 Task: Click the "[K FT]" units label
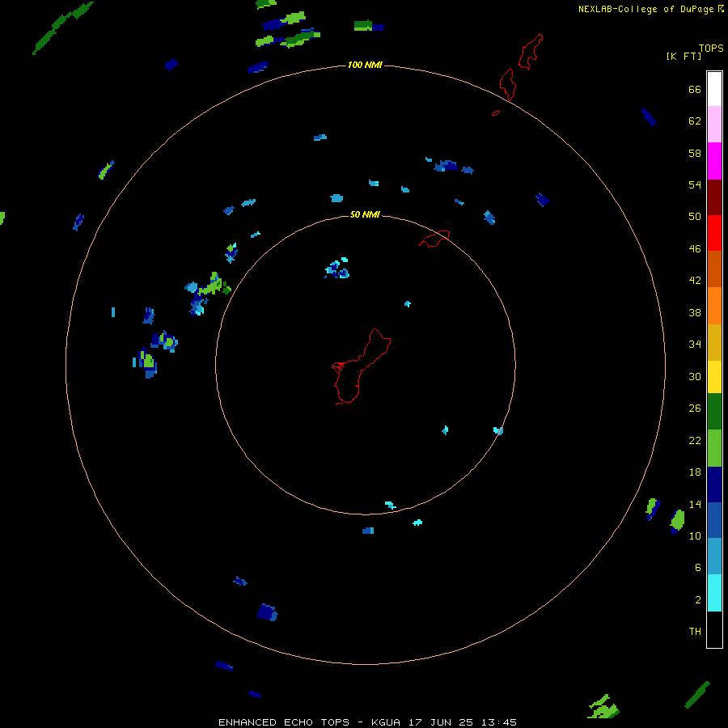[684, 57]
